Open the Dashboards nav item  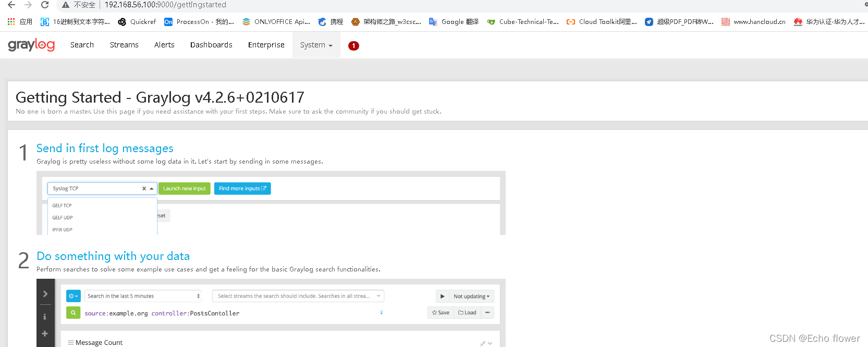pos(211,45)
